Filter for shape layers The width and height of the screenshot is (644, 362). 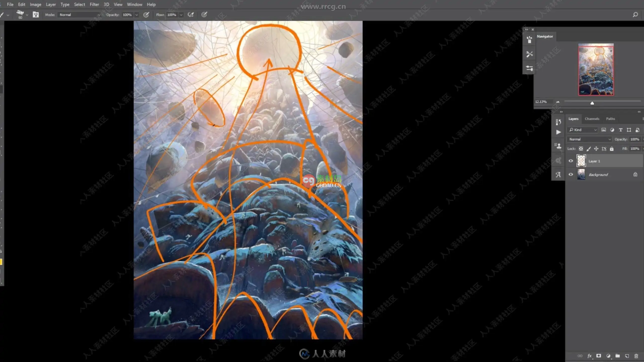(x=629, y=130)
